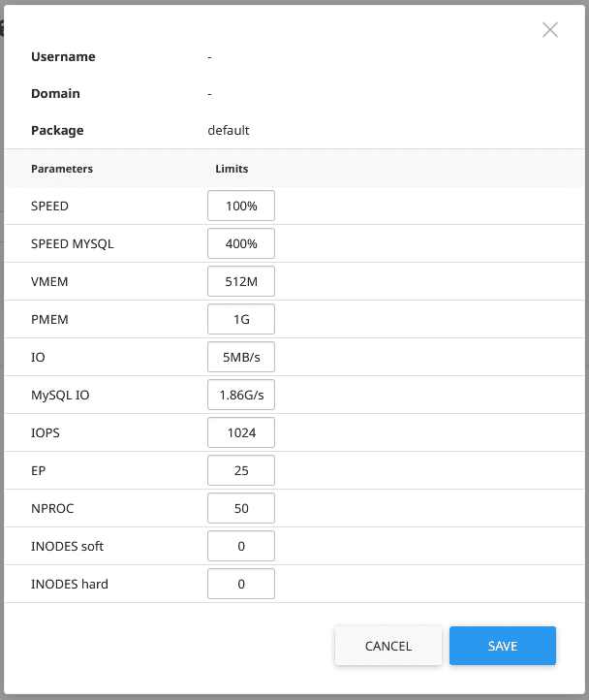Click the Domain label
The width and height of the screenshot is (589, 700).
point(55,94)
